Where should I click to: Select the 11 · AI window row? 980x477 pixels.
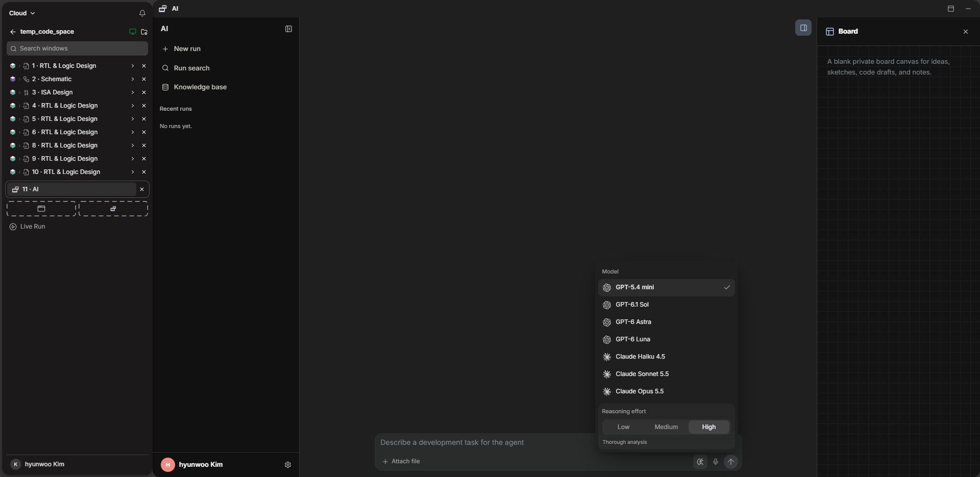point(71,189)
